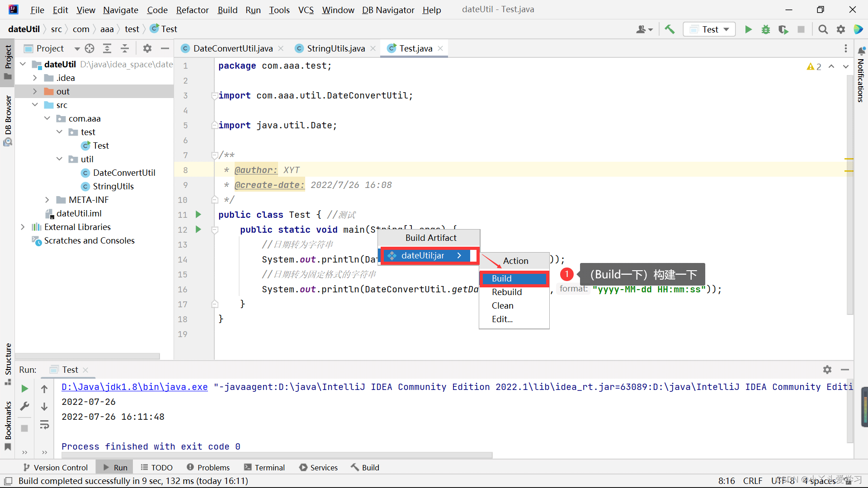Click the Build project hammer icon
868x488 pixels.
670,29
